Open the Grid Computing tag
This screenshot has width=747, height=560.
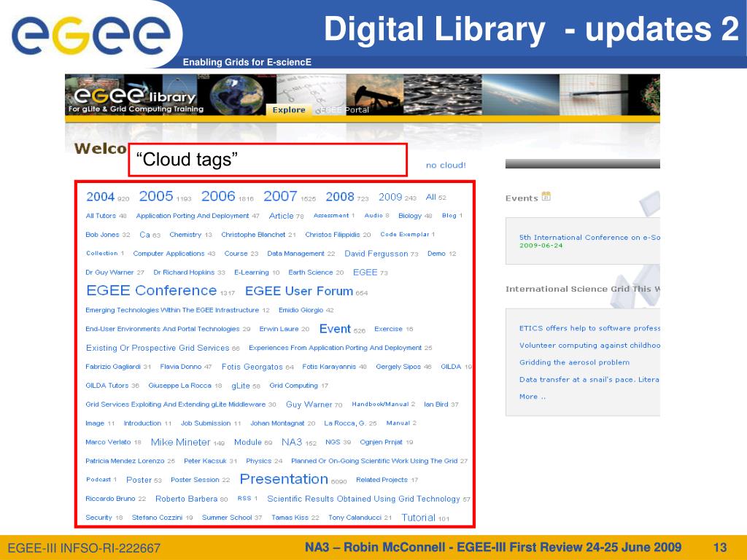point(293,386)
